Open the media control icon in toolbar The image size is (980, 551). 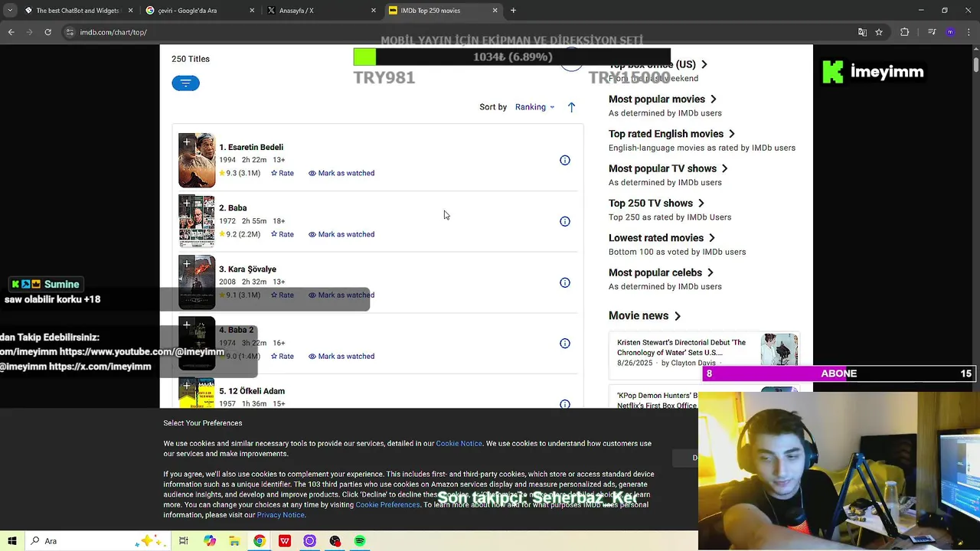coord(932,32)
